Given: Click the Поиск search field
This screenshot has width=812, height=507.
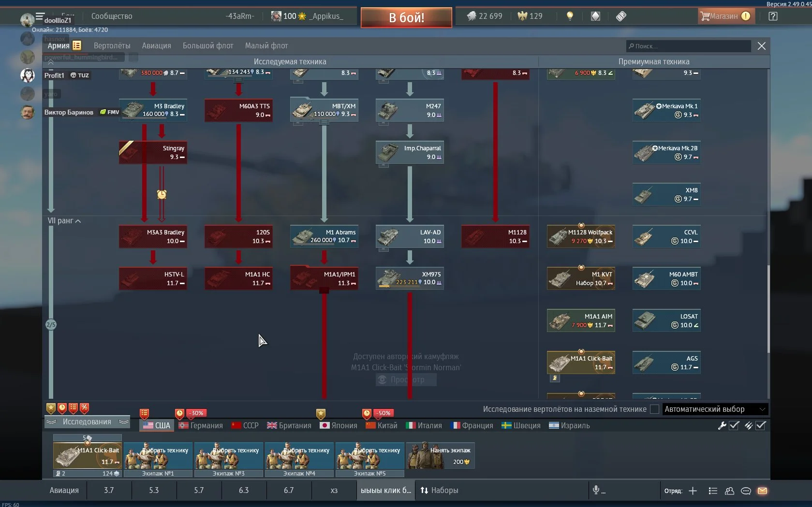Looking at the screenshot, I should 689,46.
